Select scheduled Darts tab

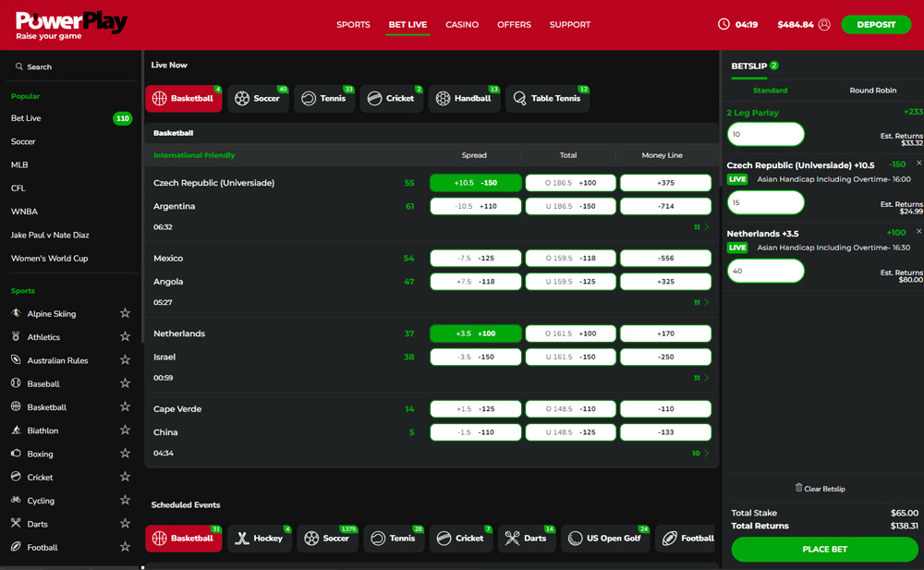coord(527,539)
